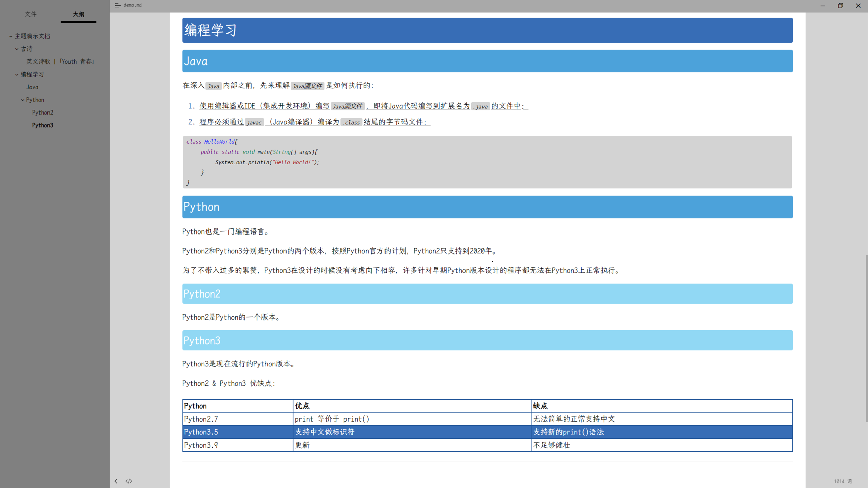Collapse the 编程学习 outline section

[17, 74]
